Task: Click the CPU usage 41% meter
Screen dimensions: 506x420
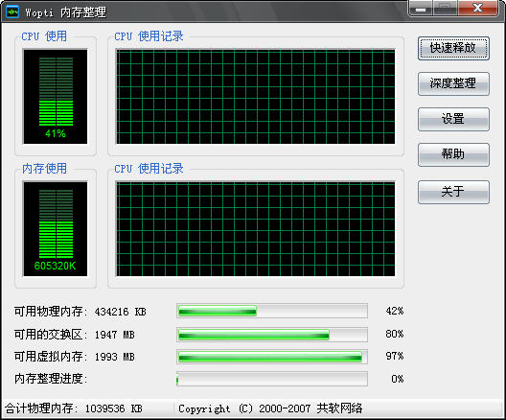Action: click(x=56, y=97)
